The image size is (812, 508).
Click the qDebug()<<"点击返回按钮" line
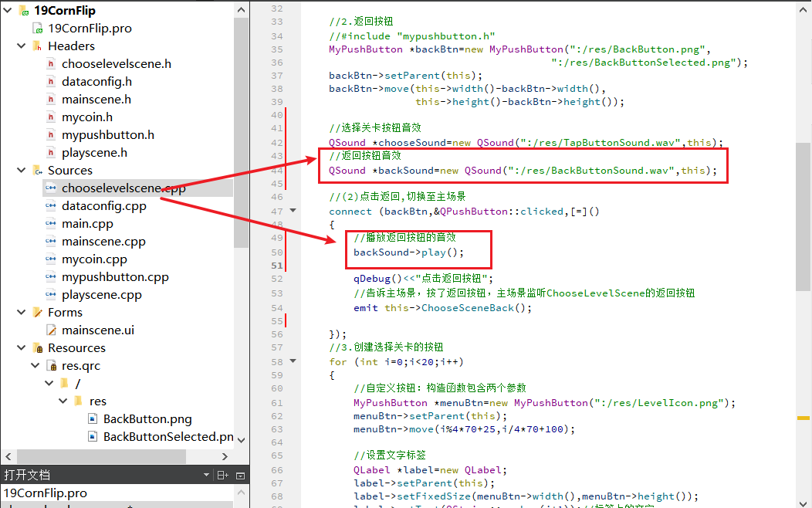(x=423, y=278)
